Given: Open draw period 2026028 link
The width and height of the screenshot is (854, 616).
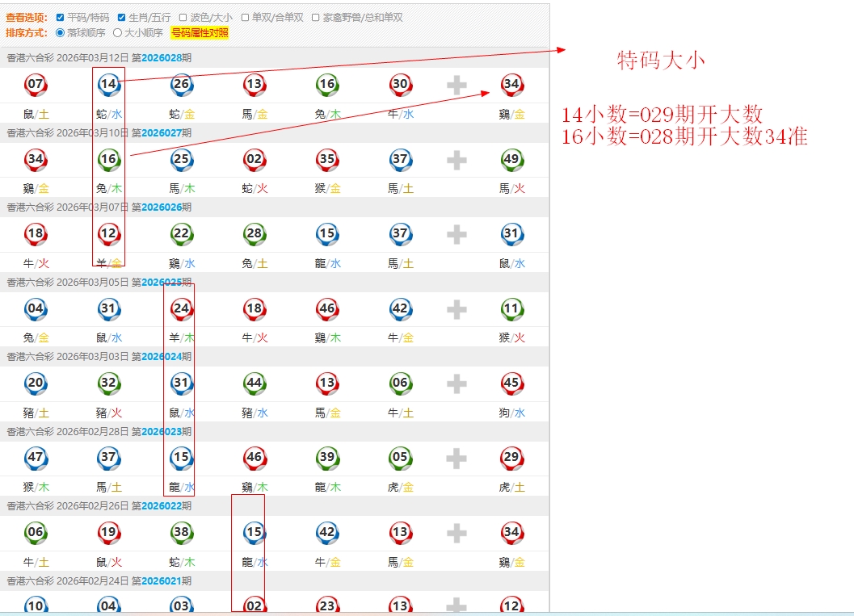Looking at the screenshot, I should pos(162,58).
